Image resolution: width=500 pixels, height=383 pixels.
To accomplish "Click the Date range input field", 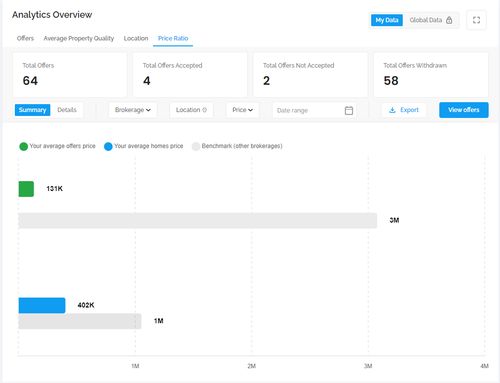I will (x=314, y=110).
